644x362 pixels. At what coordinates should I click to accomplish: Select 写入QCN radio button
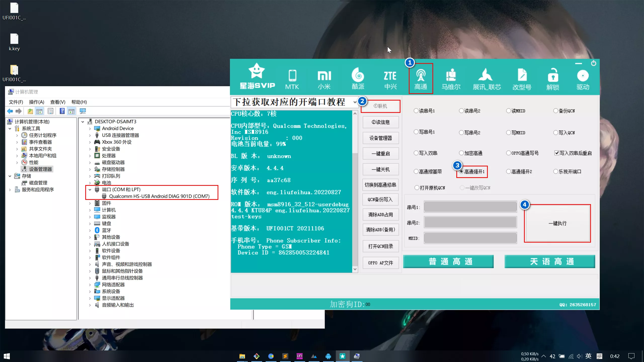click(564, 132)
